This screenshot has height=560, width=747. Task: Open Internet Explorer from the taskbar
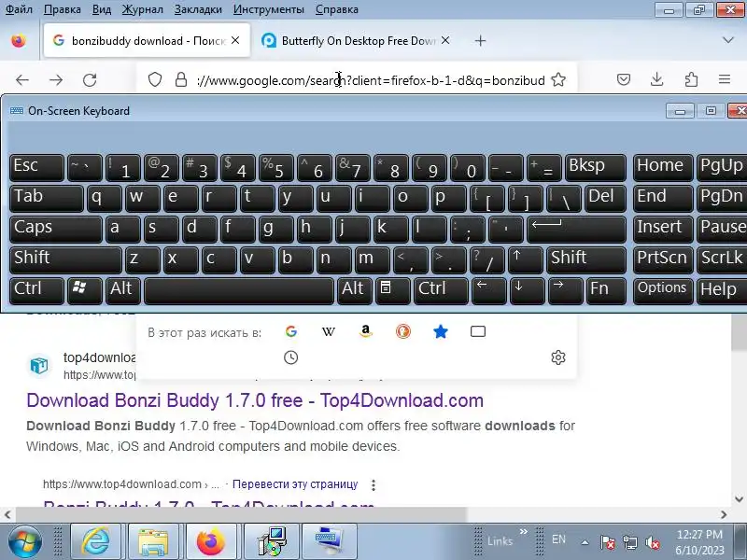click(x=96, y=541)
